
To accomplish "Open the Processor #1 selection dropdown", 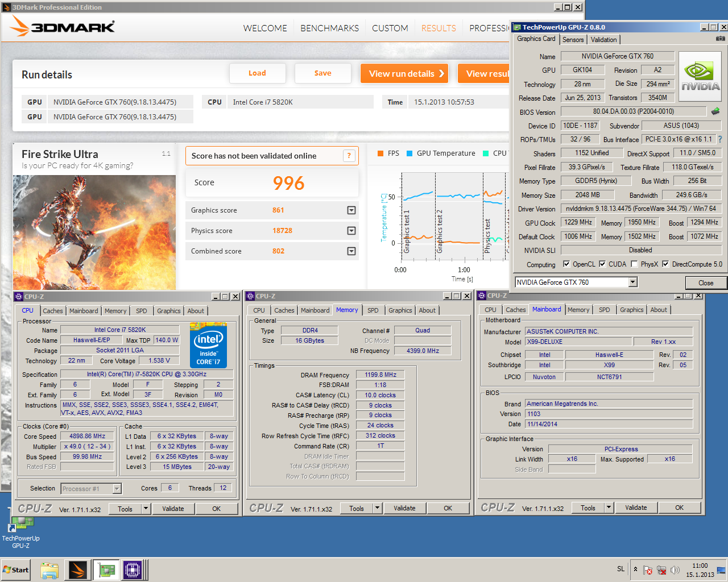I will point(117,489).
